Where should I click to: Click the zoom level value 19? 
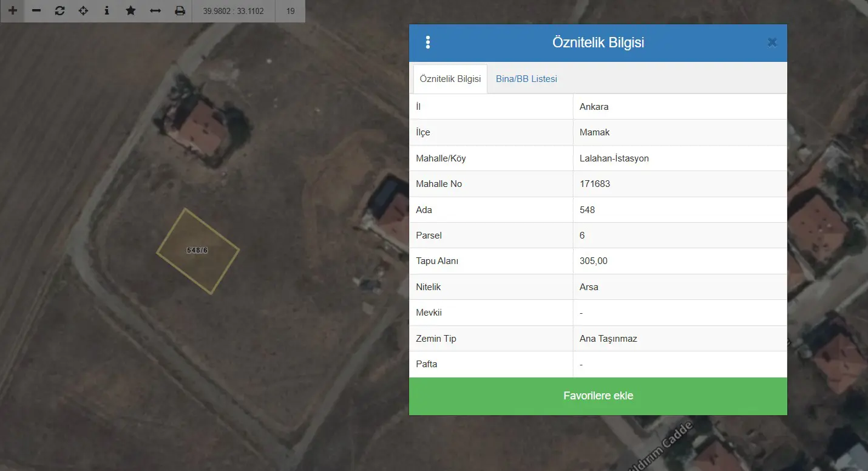[x=291, y=11]
